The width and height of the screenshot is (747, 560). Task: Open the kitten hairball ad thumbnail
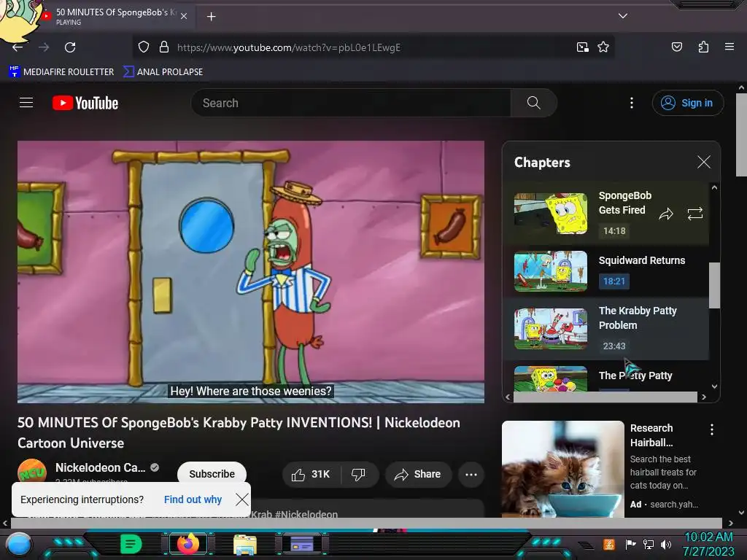562,469
